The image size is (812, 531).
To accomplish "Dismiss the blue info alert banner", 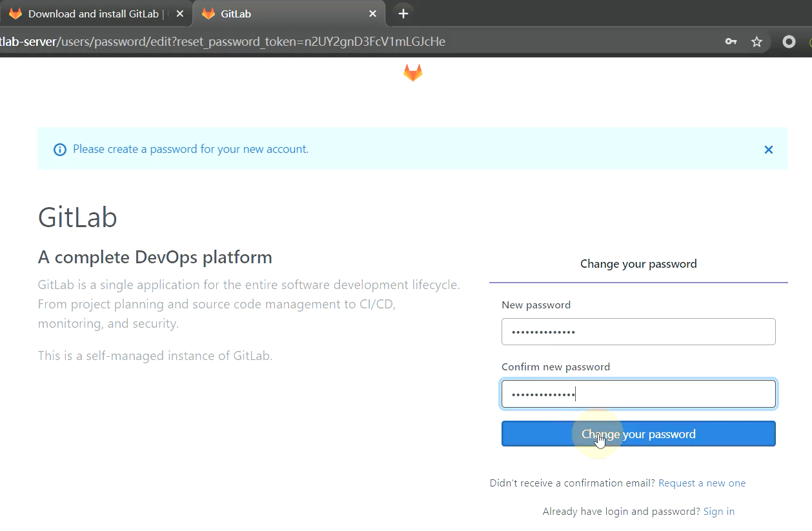I will tap(768, 150).
